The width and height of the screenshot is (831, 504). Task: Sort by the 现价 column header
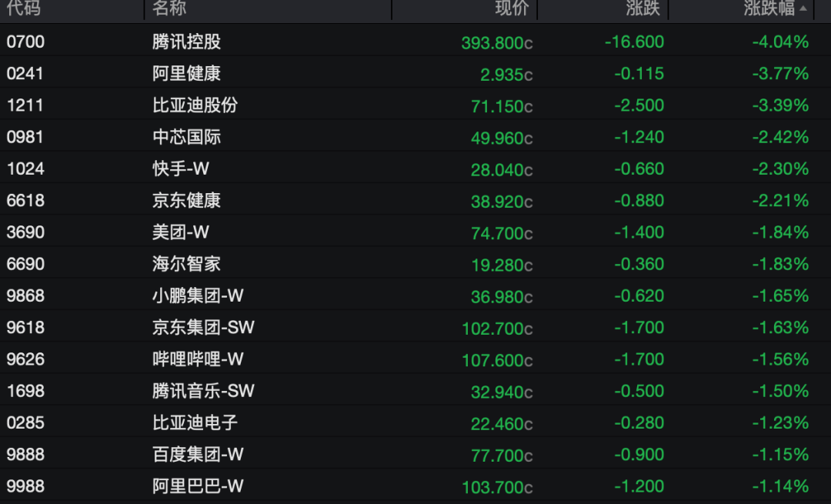click(512, 8)
